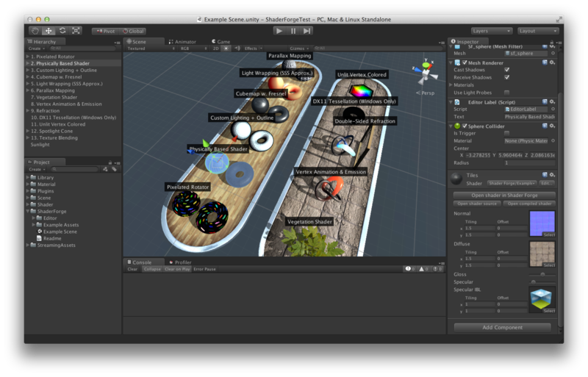588x377 pixels.
Task: Open Mesh Renderer gear settings menu
Action: (x=553, y=62)
